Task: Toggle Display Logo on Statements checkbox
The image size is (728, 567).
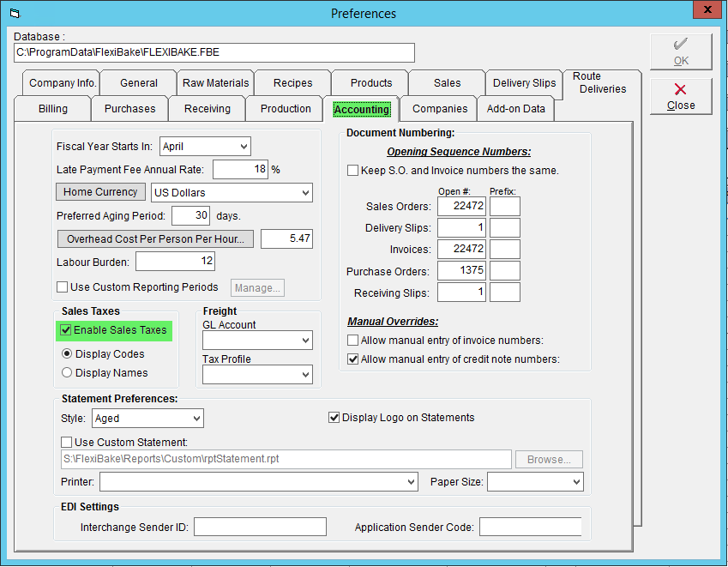Action: (334, 418)
